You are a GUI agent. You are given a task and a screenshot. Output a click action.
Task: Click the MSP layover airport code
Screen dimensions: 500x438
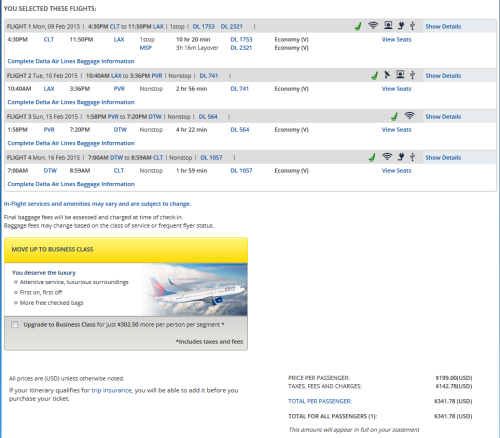coord(146,48)
